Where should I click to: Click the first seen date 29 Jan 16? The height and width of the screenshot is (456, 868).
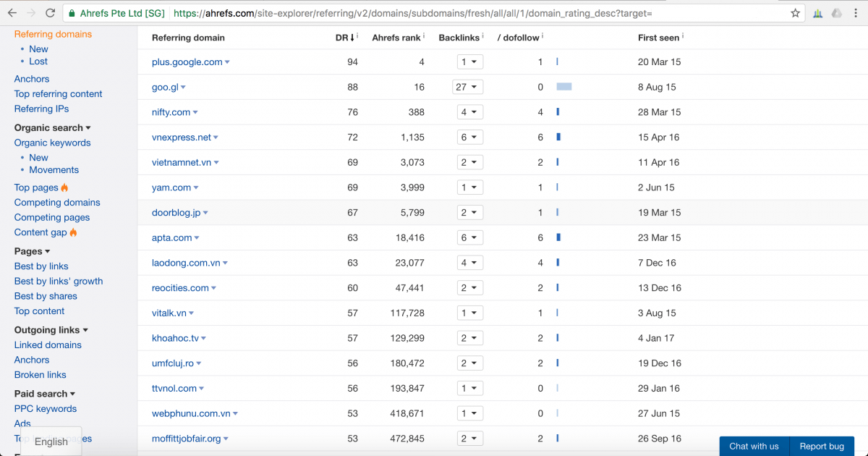coord(659,389)
